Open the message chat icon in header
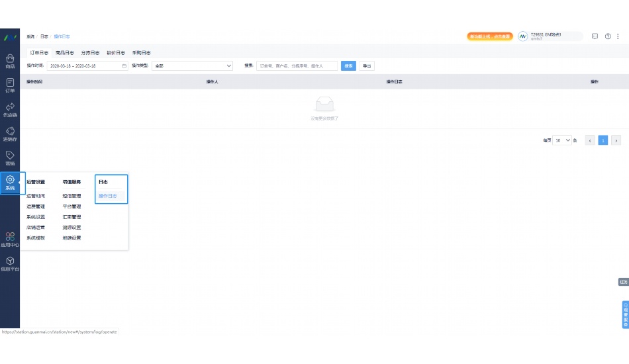 point(595,36)
